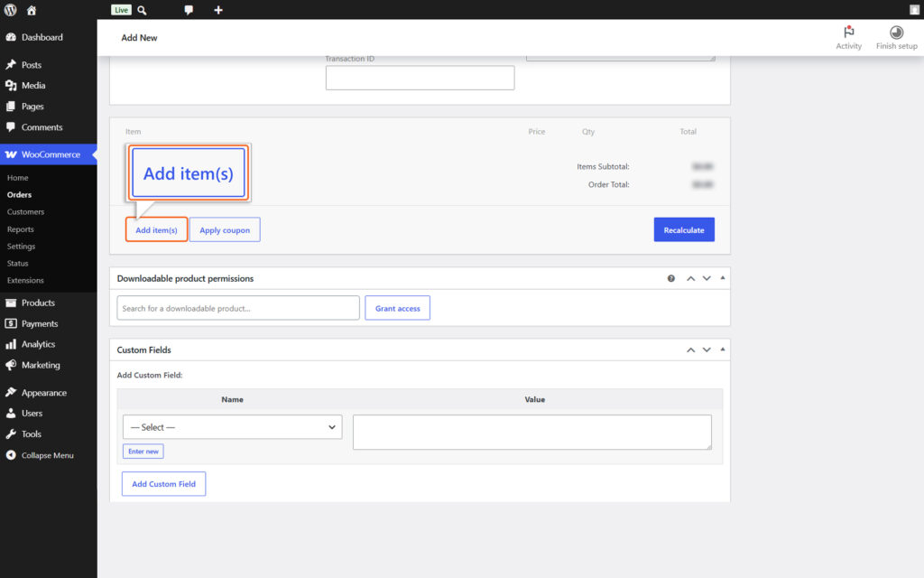
Task: Click the WooCommerce logo icon
Action: coord(11,154)
